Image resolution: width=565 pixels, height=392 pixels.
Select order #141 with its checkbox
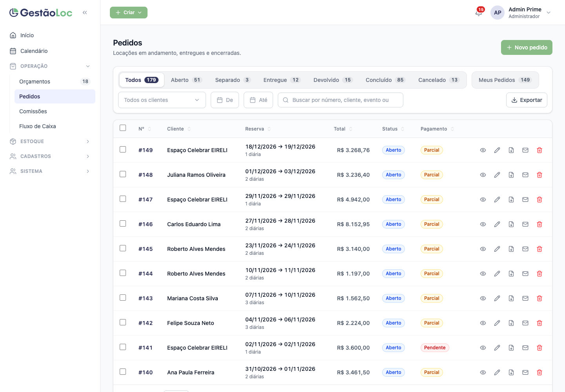pyautogui.click(x=123, y=347)
